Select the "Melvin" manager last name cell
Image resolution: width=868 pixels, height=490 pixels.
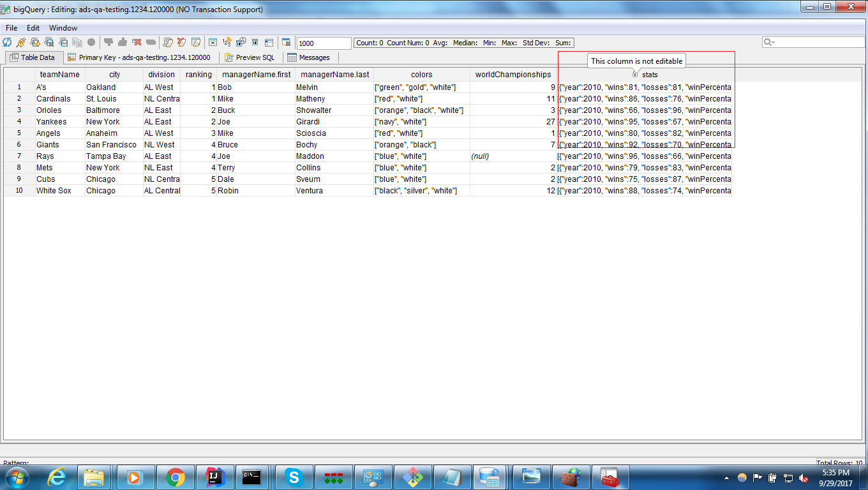(x=334, y=87)
